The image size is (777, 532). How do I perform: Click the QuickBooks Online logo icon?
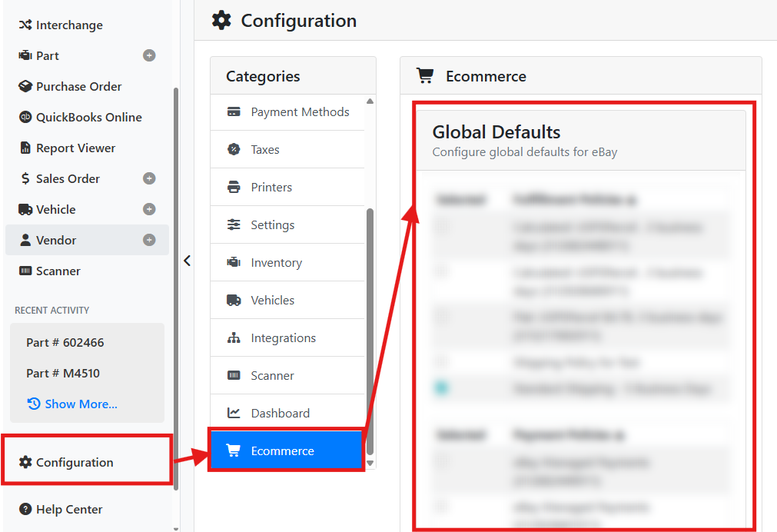coord(25,117)
